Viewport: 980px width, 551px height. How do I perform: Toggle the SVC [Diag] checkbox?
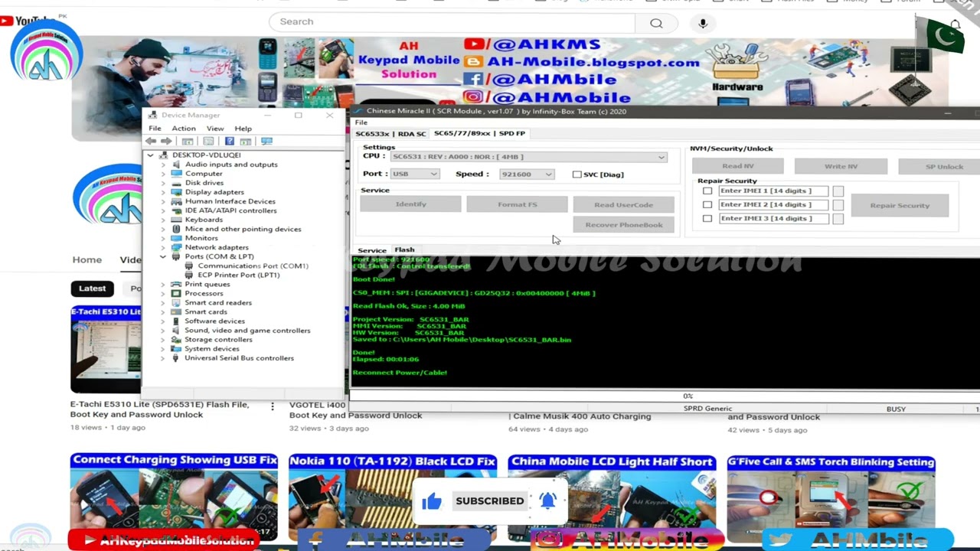tap(577, 174)
